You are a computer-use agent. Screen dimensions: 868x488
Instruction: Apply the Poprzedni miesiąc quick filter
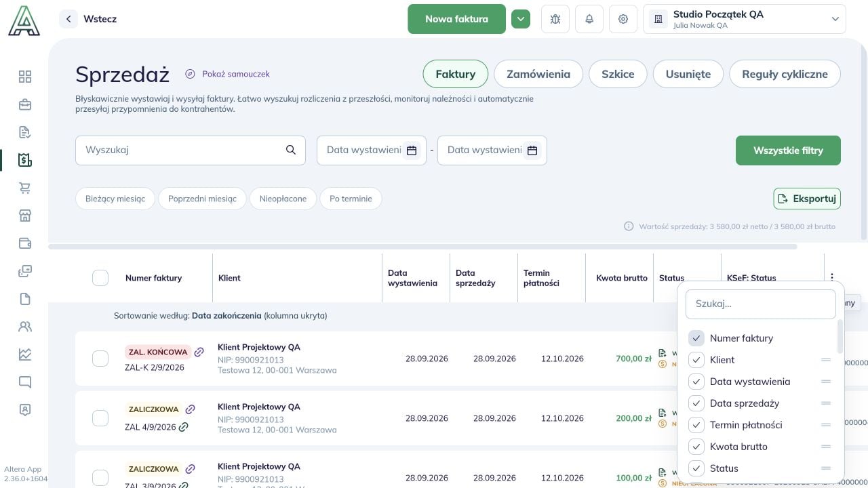202,199
